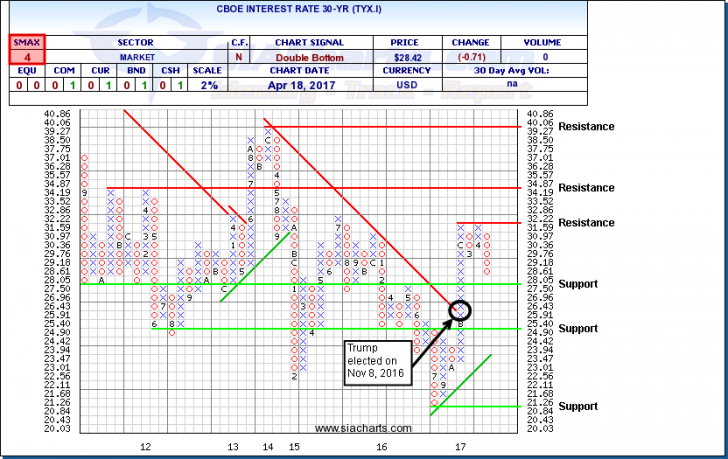The image size is (728, 459).
Task: Click the www.siacharts.com watermark link
Action: pos(363,430)
